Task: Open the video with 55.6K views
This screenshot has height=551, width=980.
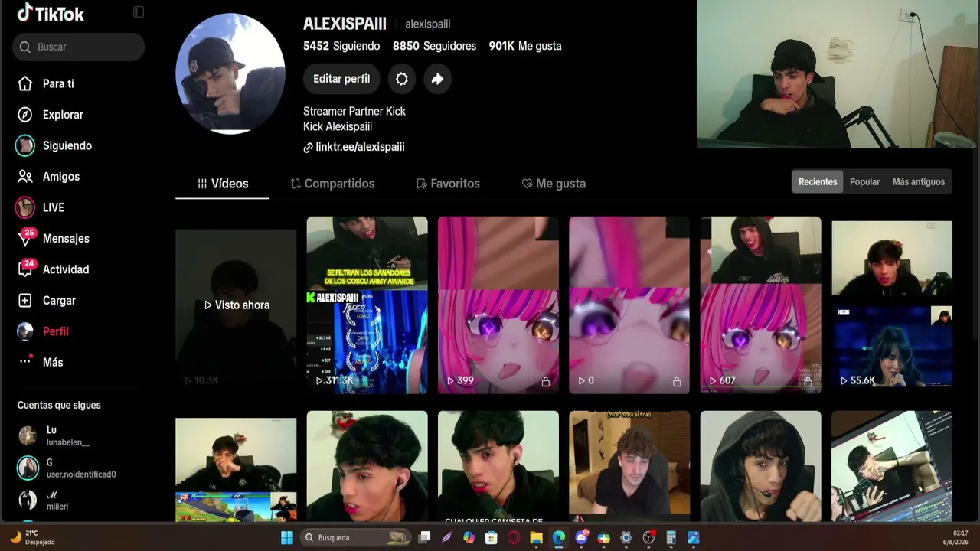Action: (892, 305)
